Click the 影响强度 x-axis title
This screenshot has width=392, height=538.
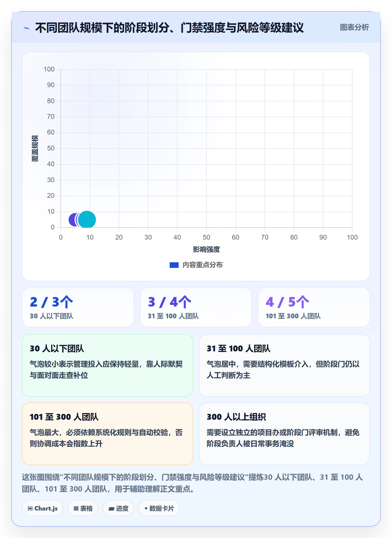206,249
